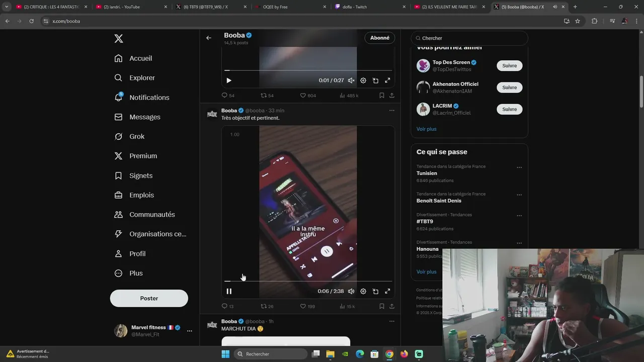Viewport: 644px width, 362px height.
Task: Open the #TBT9 trending topic
Action: coord(425,222)
